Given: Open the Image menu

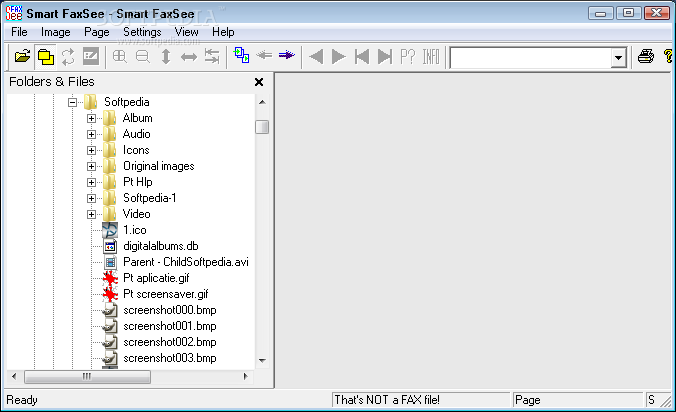Looking at the screenshot, I should point(56,32).
